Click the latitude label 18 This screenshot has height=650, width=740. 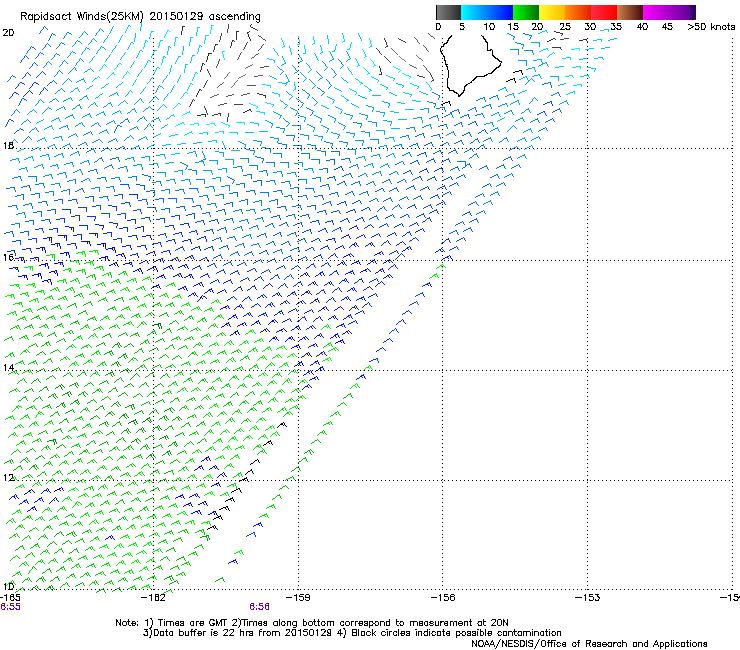point(8,145)
